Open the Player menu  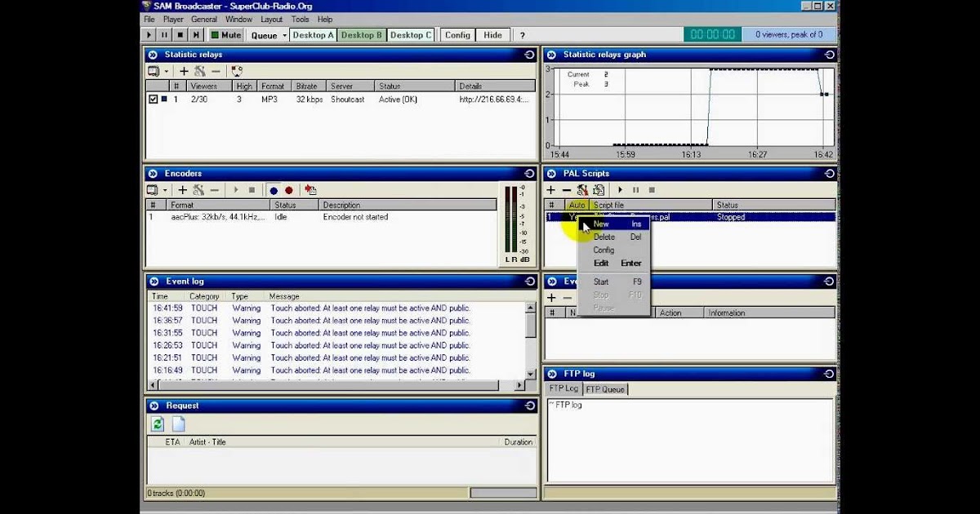pos(173,19)
